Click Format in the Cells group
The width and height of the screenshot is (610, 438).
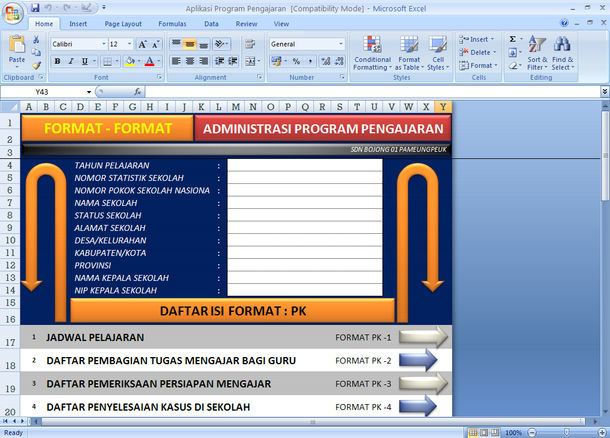tap(478, 65)
